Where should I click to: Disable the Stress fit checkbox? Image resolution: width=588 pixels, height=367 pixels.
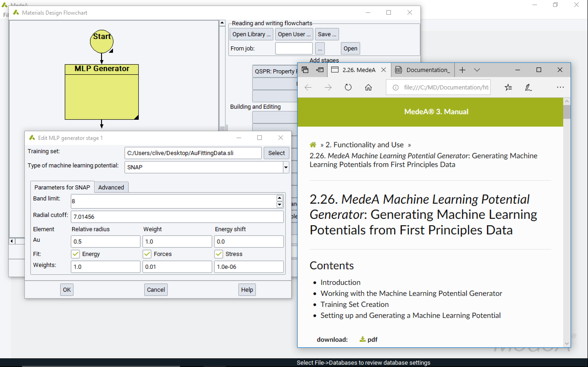coord(219,254)
